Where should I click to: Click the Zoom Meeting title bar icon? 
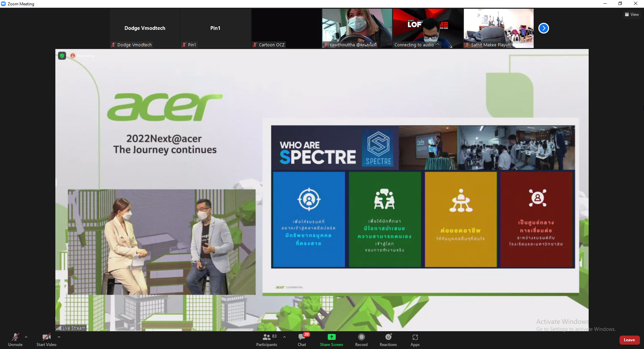pyautogui.click(x=3, y=4)
